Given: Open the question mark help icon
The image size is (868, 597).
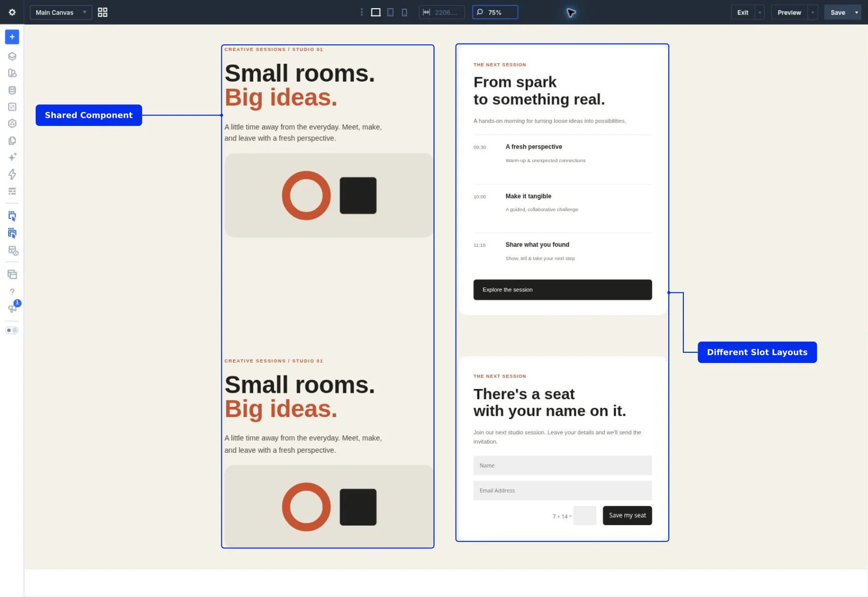Looking at the screenshot, I should point(12,292).
